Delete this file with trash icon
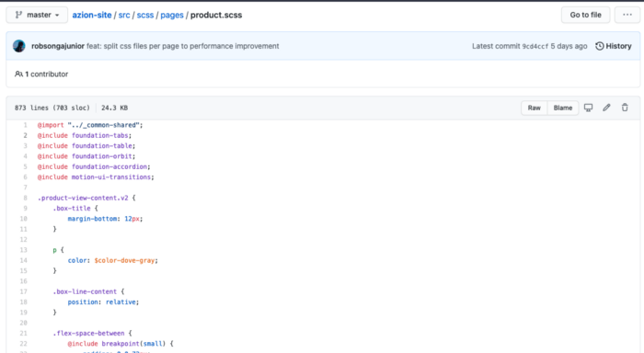The height and width of the screenshot is (353, 644). click(x=625, y=108)
